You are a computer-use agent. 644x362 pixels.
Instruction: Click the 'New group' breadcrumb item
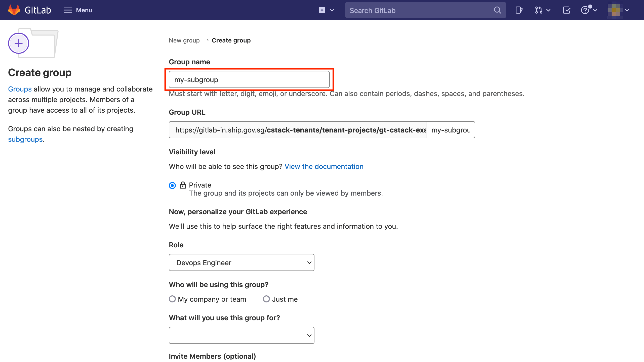184,40
